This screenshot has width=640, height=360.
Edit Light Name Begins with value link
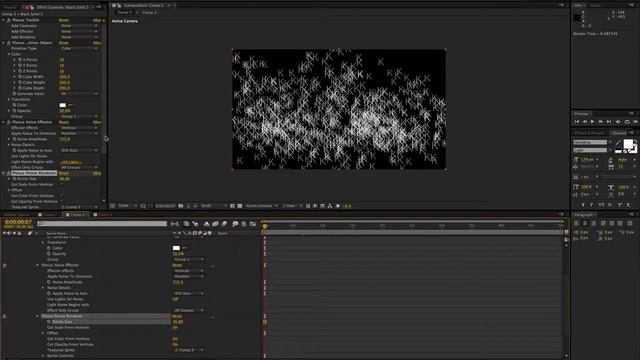click(x=70, y=162)
